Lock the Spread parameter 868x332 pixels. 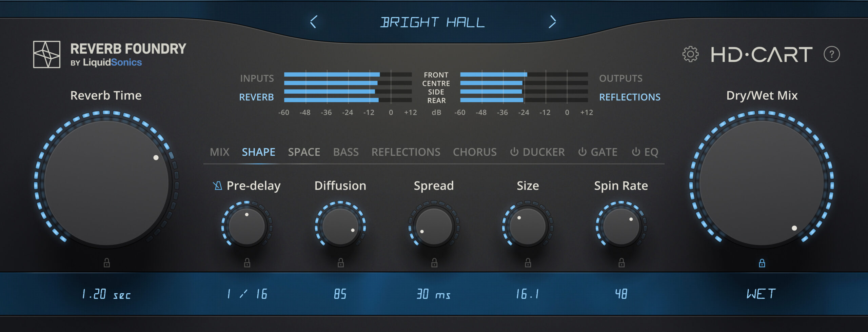tap(434, 262)
